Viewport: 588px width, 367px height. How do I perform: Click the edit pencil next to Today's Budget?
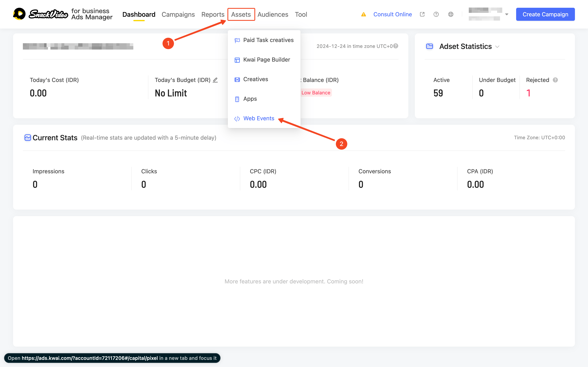[215, 80]
